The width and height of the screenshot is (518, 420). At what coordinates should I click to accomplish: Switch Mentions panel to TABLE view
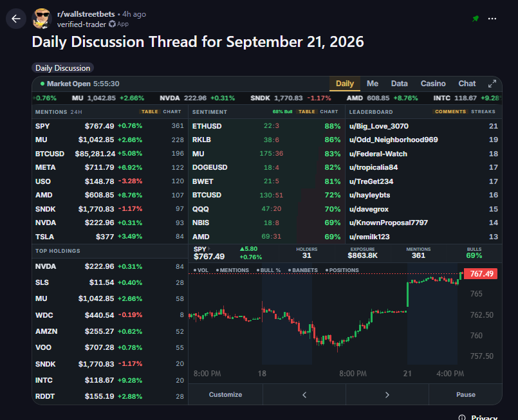[150, 112]
